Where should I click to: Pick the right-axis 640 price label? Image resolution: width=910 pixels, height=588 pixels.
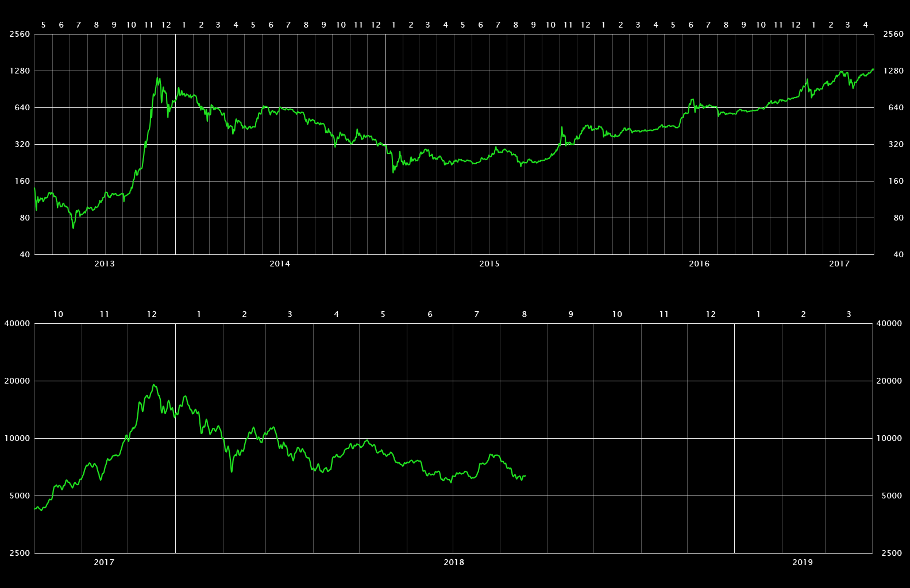coord(896,108)
